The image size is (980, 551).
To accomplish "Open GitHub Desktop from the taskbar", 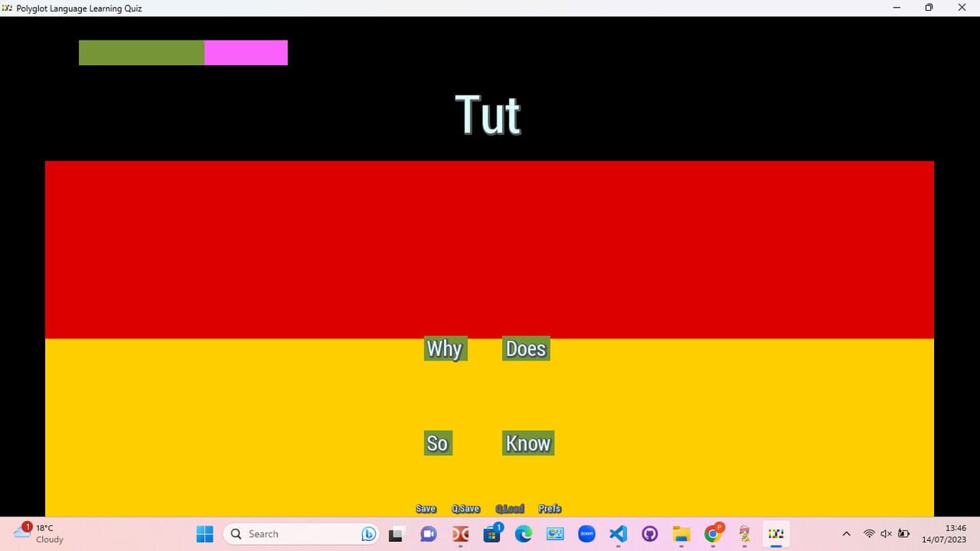I will point(649,533).
